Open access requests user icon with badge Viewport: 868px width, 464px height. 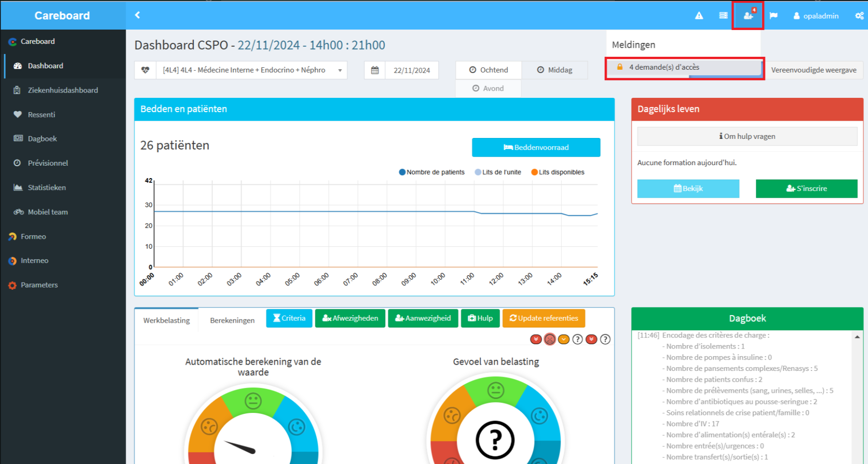point(748,15)
